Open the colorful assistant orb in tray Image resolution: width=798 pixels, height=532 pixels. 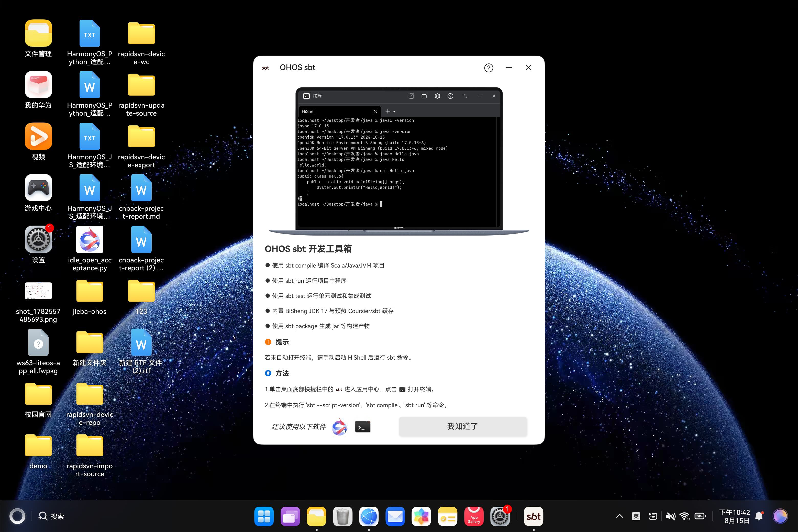(x=780, y=516)
